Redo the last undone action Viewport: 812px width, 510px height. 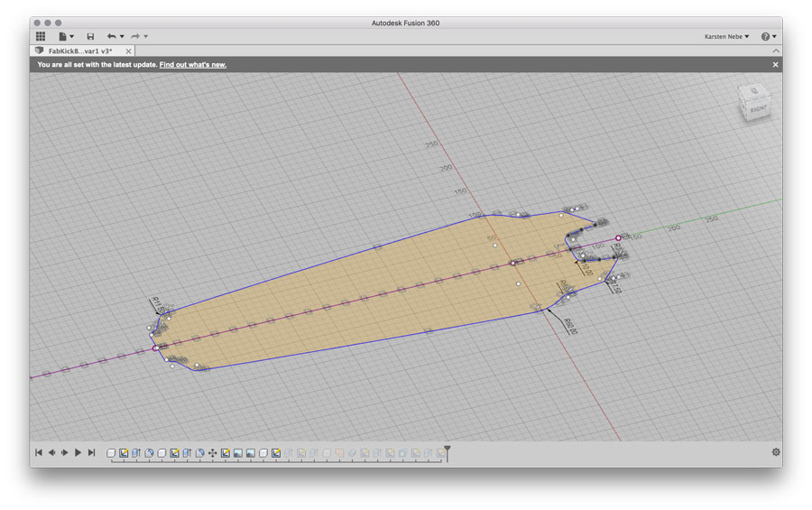pyautogui.click(x=135, y=36)
